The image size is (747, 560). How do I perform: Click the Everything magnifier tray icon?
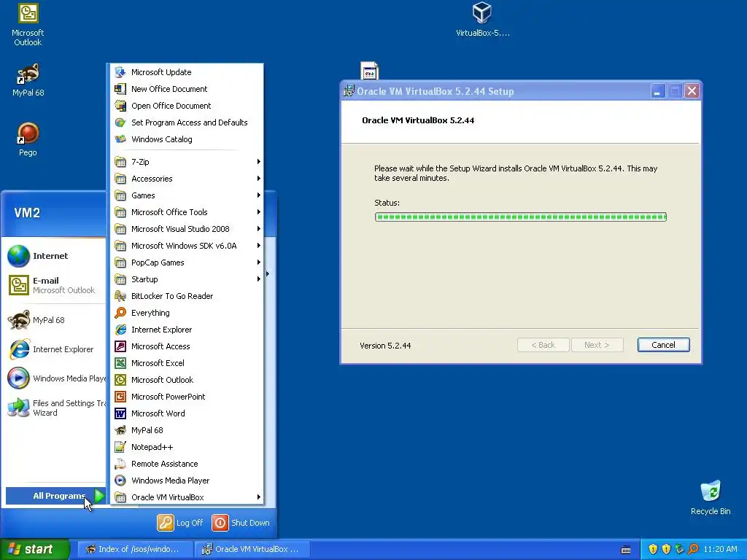tap(693, 549)
